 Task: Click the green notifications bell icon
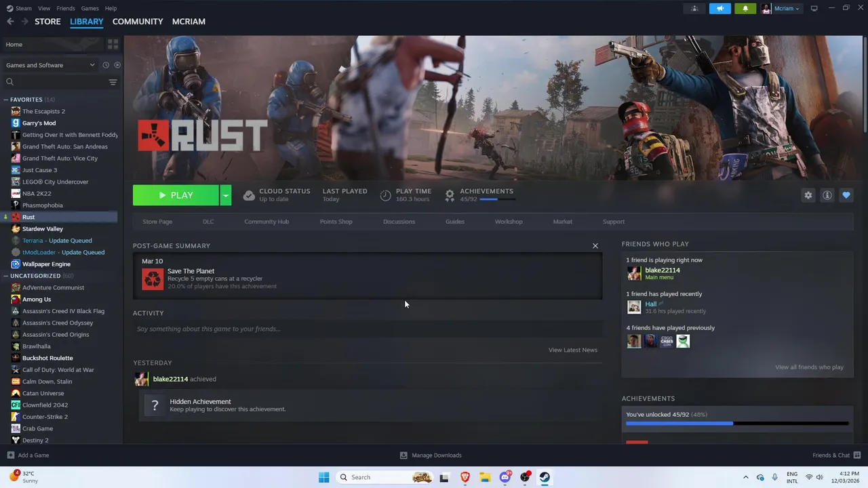745,8
